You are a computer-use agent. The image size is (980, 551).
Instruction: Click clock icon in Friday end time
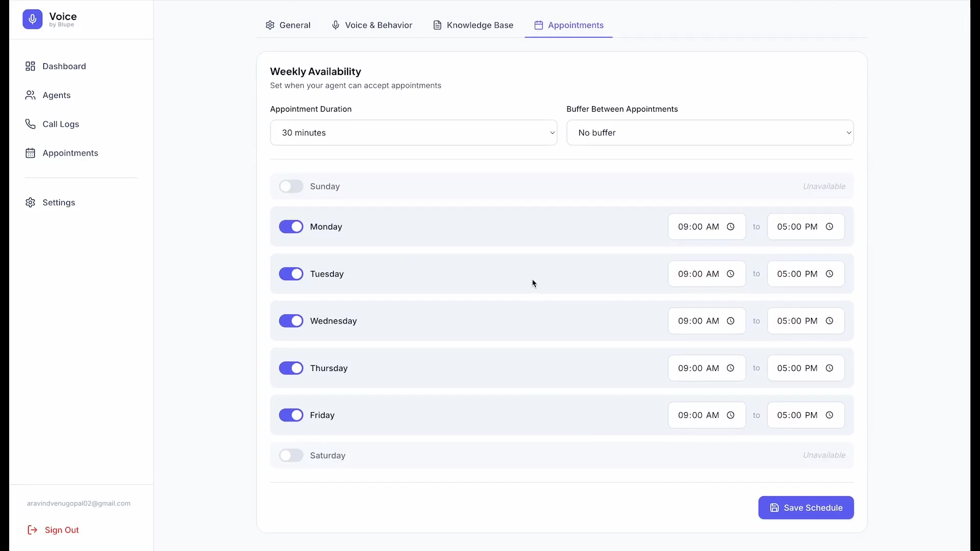click(x=829, y=415)
